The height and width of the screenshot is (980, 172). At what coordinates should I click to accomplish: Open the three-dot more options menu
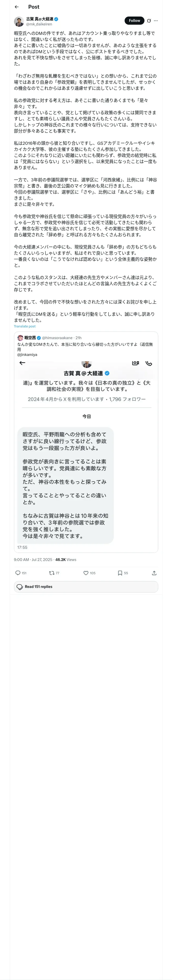pos(156,21)
